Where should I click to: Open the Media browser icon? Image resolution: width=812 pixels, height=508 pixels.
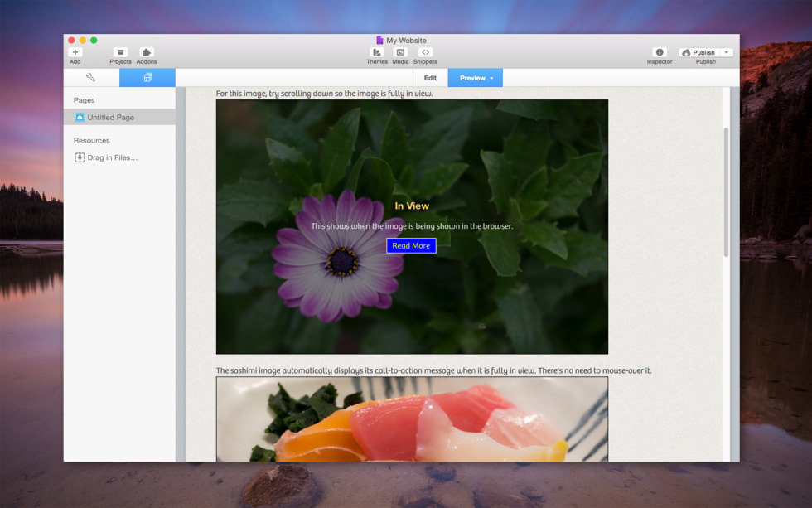400,52
